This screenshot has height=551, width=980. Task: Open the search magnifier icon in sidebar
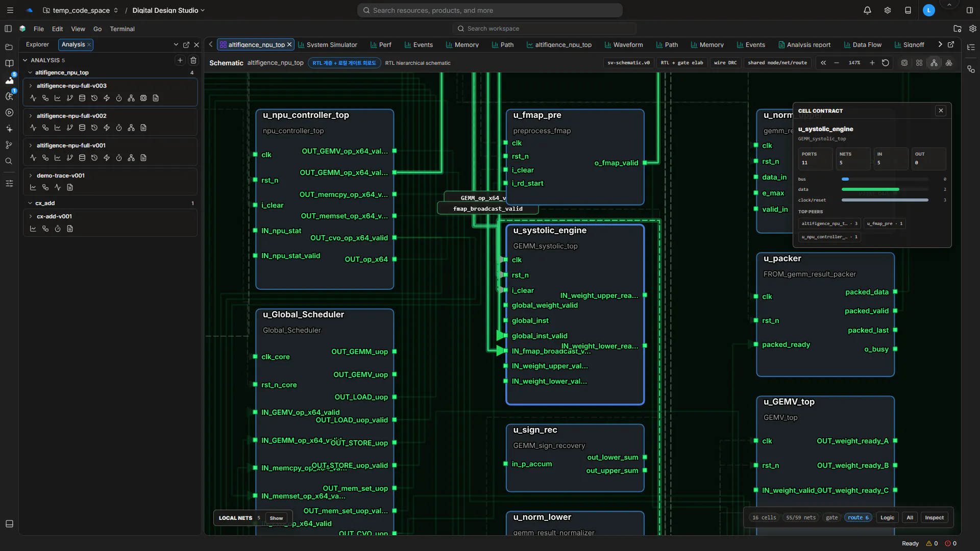click(9, 162)
